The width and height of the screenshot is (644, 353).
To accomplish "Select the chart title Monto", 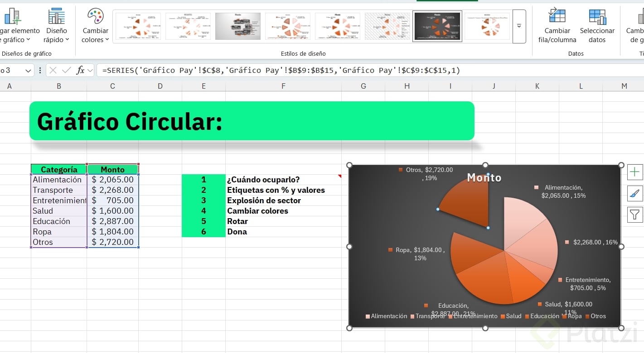I will pos(484,178).
